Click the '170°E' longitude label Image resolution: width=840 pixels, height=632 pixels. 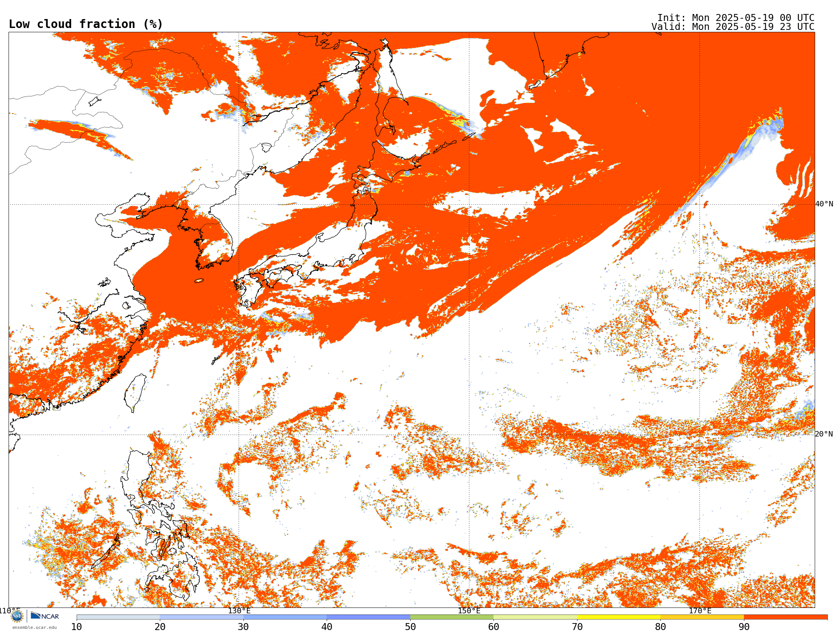(700, 611)
